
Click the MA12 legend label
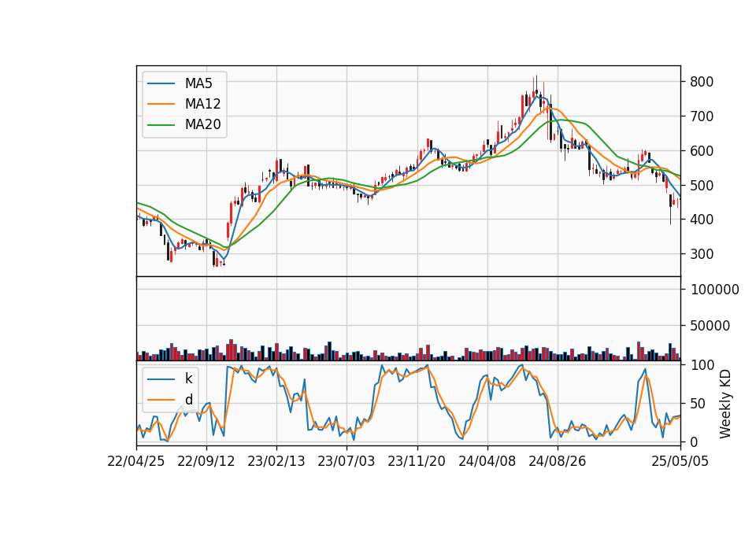[x=202, y=104]
